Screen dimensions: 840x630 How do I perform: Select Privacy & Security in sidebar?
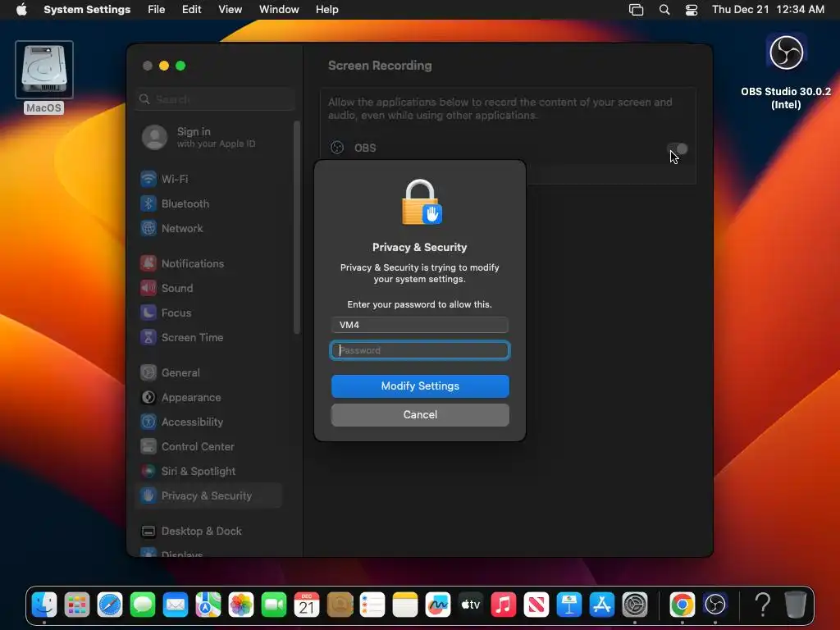208,496
